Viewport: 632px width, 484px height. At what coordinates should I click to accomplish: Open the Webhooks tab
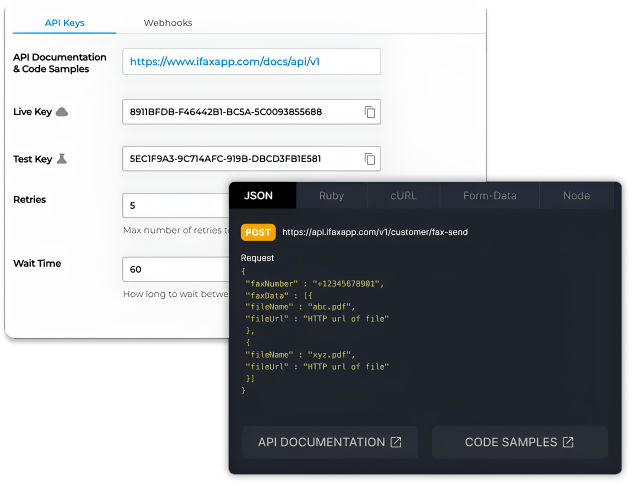(x=168, y=23)
